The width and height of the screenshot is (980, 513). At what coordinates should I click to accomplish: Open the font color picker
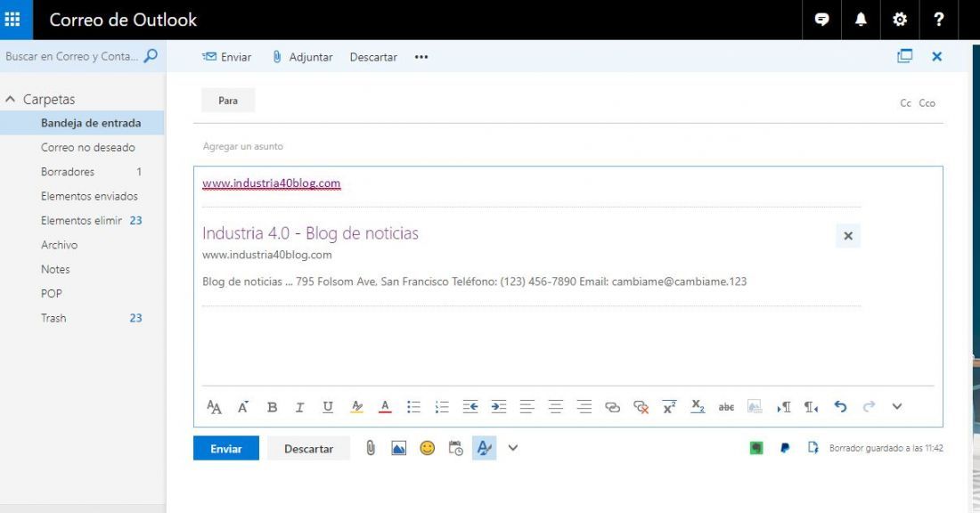point(385,407)
